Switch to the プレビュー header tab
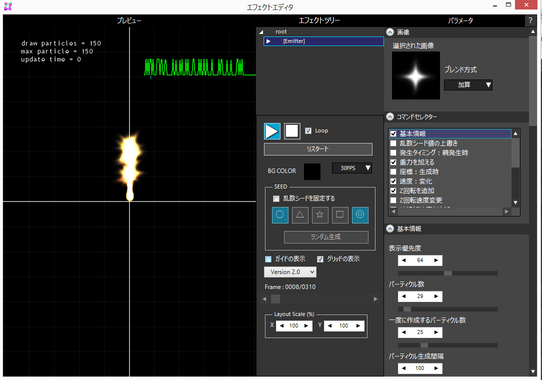This screenshot has height=380, width=542. [129, 21]
